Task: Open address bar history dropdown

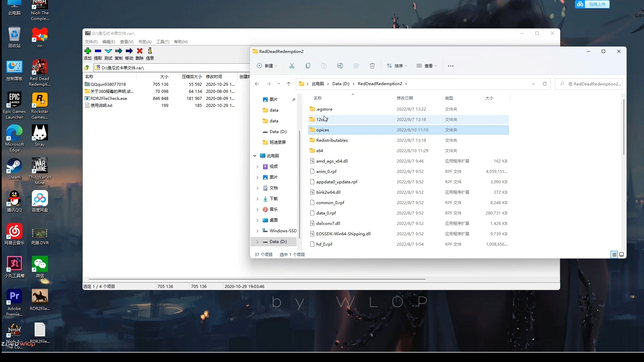Action: click(533, 84)
